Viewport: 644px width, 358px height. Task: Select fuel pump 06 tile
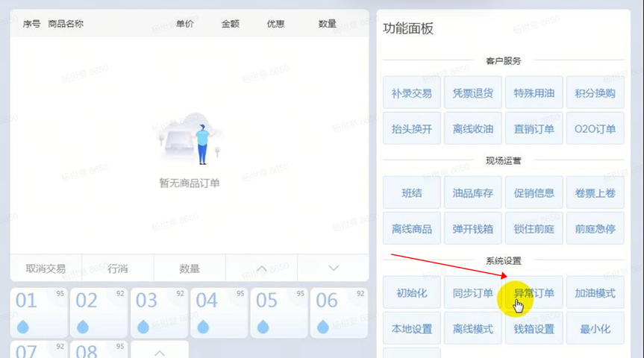click(338, 313)
